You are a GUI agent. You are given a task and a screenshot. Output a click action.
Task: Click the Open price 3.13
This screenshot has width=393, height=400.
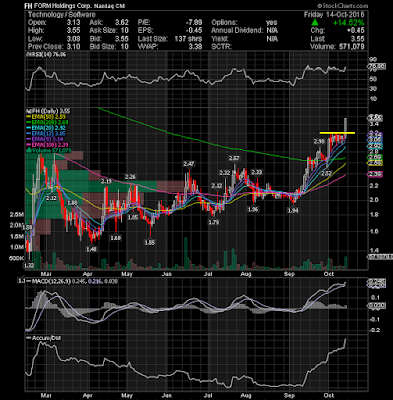point(73,23)
